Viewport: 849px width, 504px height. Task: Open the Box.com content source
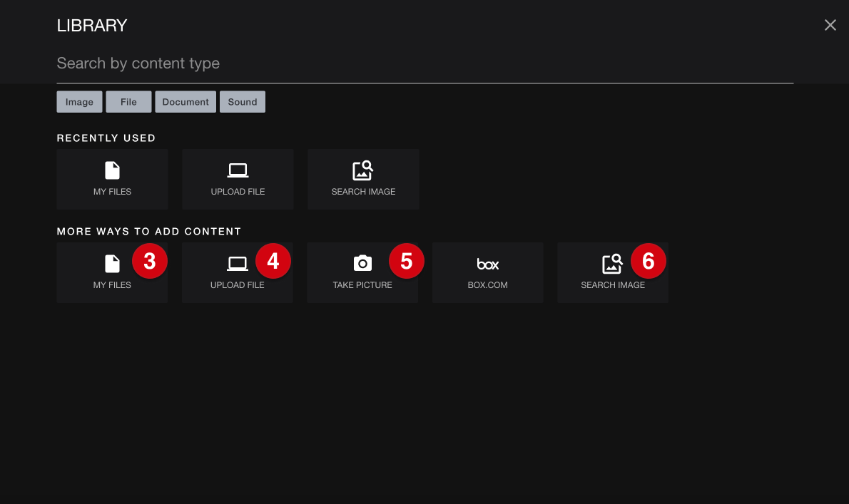[x=487, y=272]
